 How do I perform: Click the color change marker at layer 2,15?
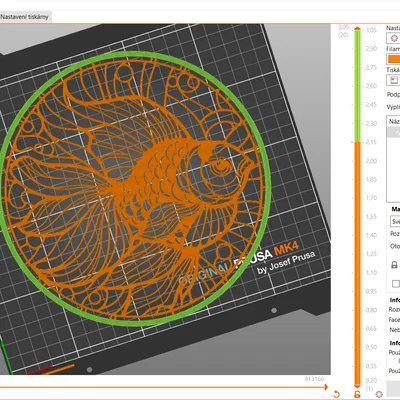[357, 142]
